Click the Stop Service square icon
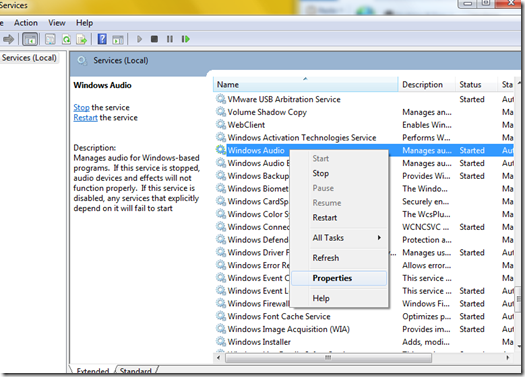This screenshot has width=525, height=377. tap(154, 39)
